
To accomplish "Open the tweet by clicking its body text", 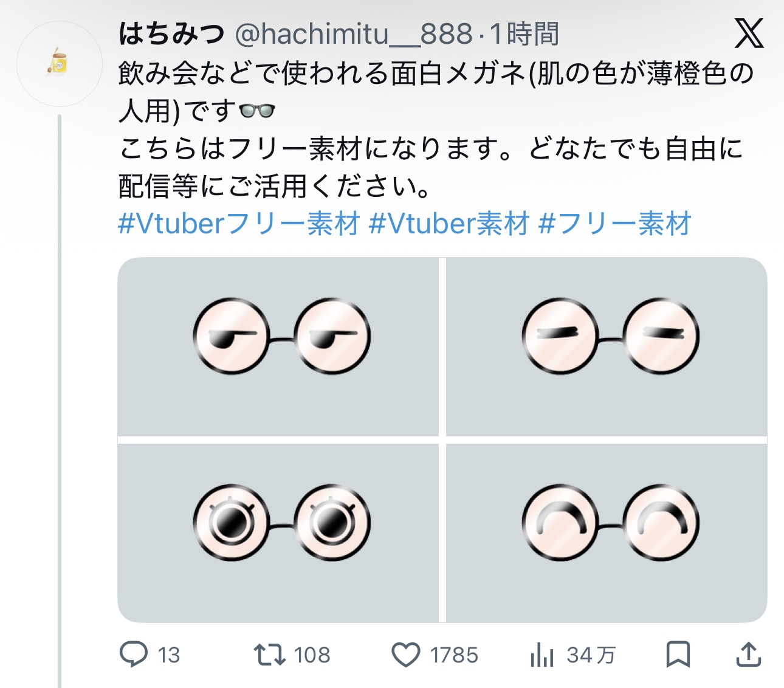I will (425, 148).
